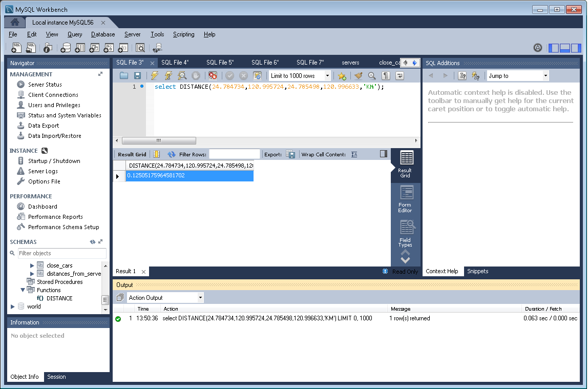The image size is (588, 389).
Task: Toggle the autocommit mode button
Action: (x=257, y=76)
